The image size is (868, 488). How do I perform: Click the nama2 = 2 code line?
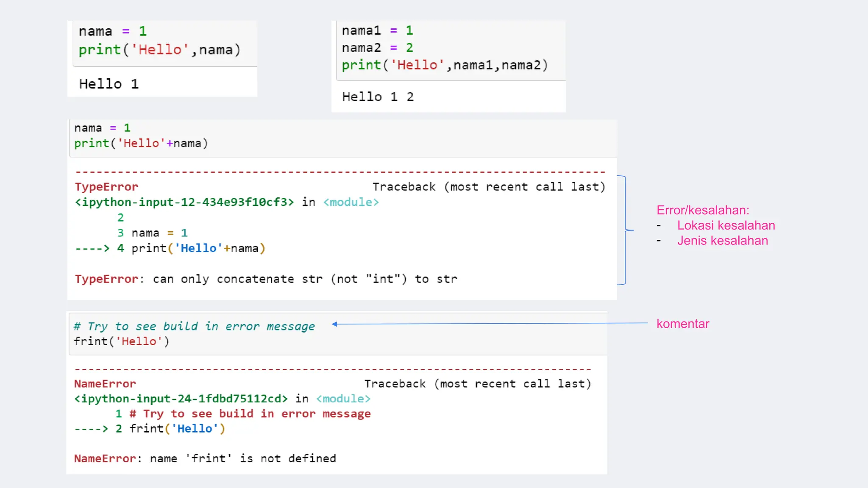coord(377,48)
